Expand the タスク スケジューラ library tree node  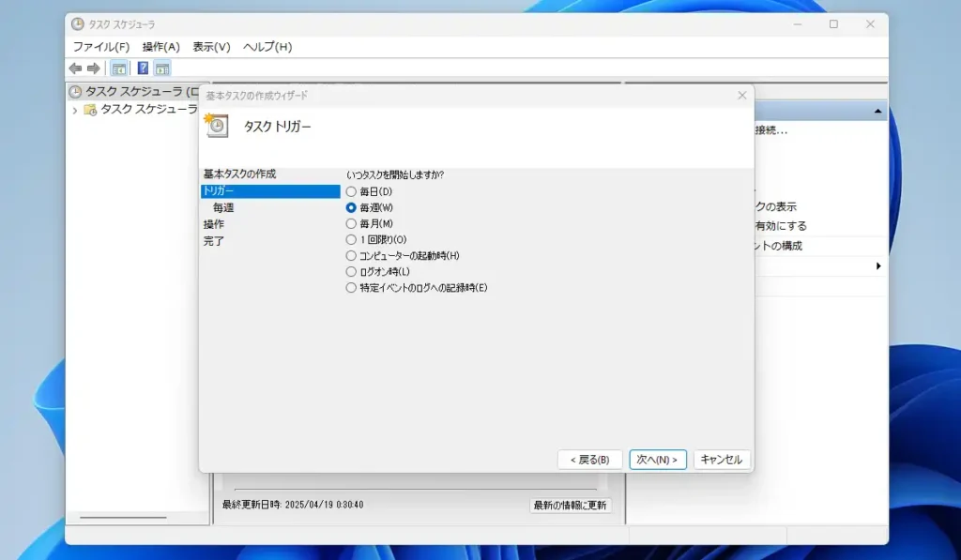(x=75, y=111)
